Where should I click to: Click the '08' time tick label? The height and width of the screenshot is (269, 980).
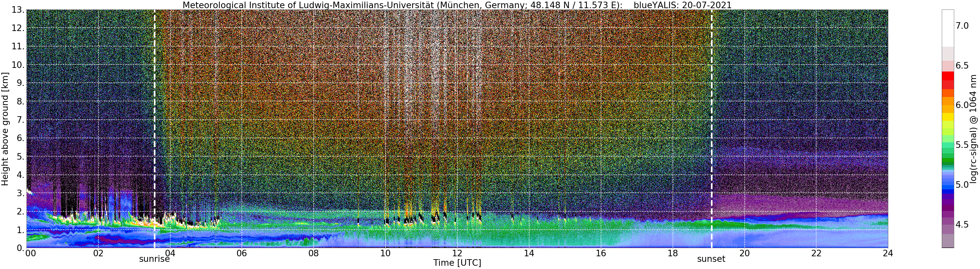[313, 253]
